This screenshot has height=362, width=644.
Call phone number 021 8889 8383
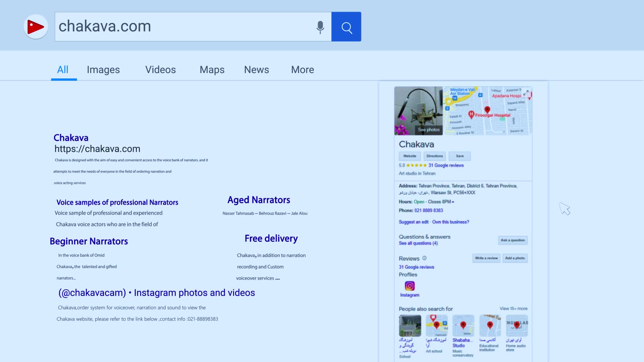[x=429, y=210]
